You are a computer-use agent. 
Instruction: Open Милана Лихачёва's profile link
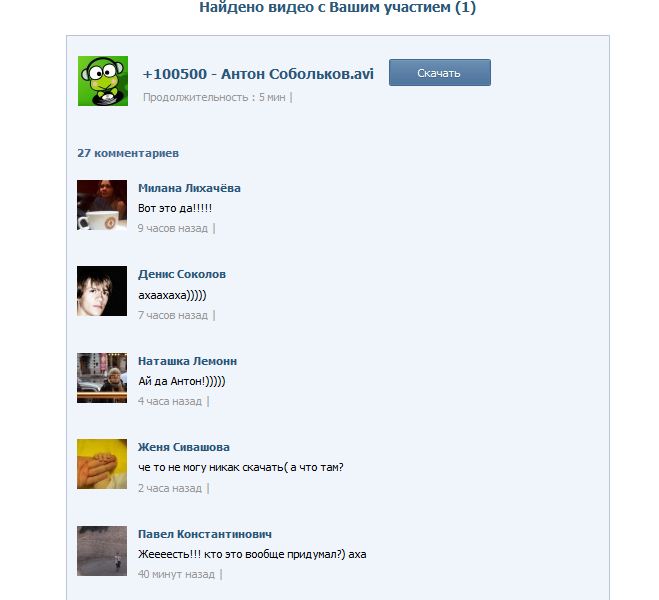tap(189, 188)
